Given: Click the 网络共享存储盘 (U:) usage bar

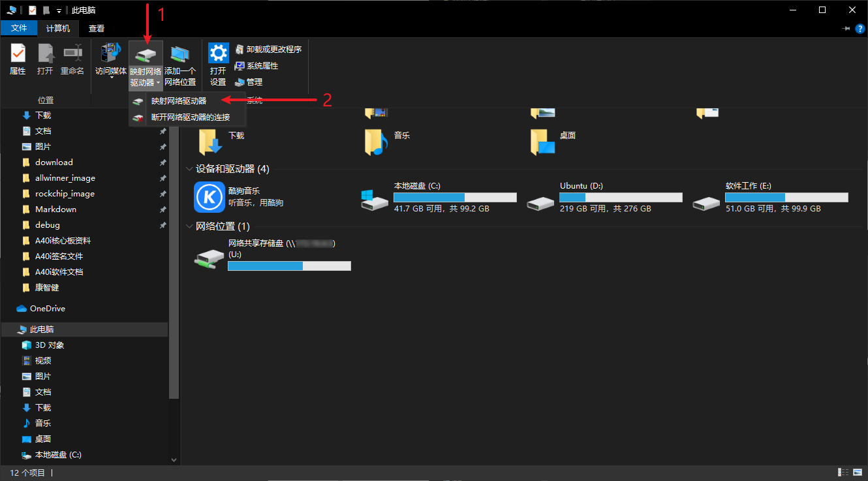Looking at the screenshot, I should (289, 266).
